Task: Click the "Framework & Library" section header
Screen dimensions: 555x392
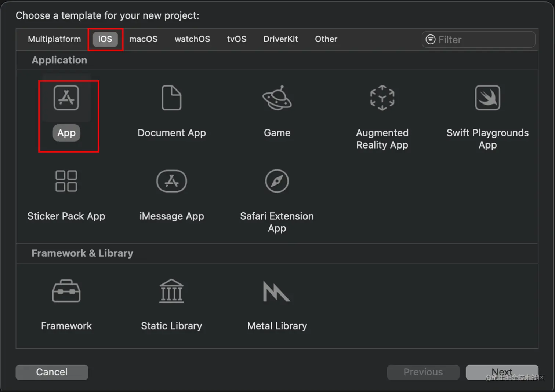Action: coord(82,253)
